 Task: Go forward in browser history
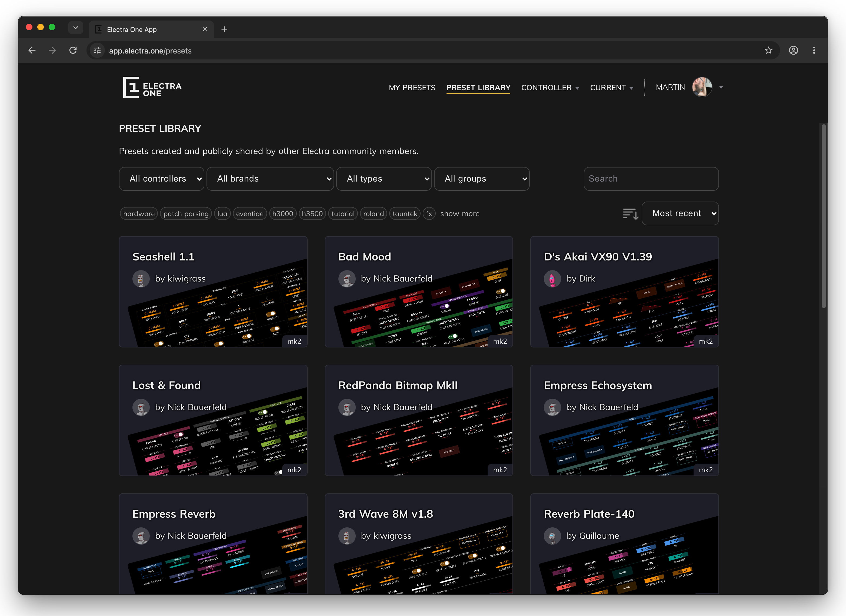(x=53, y=50)
